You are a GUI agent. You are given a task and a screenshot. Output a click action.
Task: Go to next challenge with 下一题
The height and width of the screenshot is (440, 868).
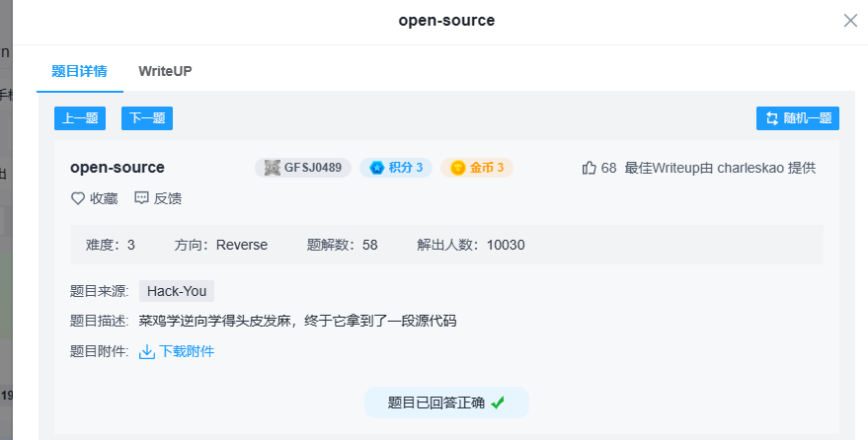(x=147, y=118)
